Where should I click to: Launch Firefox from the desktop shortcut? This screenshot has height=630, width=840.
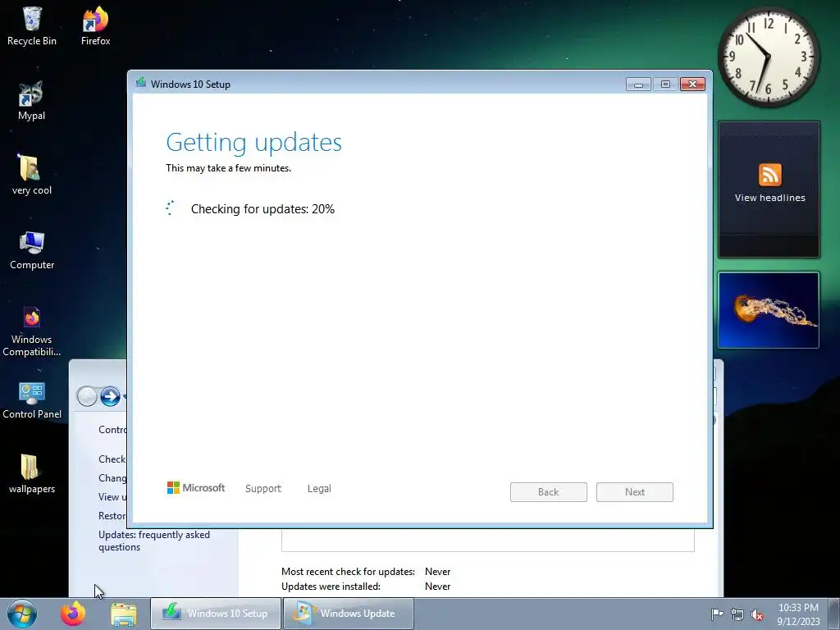(x=95, y=25)
